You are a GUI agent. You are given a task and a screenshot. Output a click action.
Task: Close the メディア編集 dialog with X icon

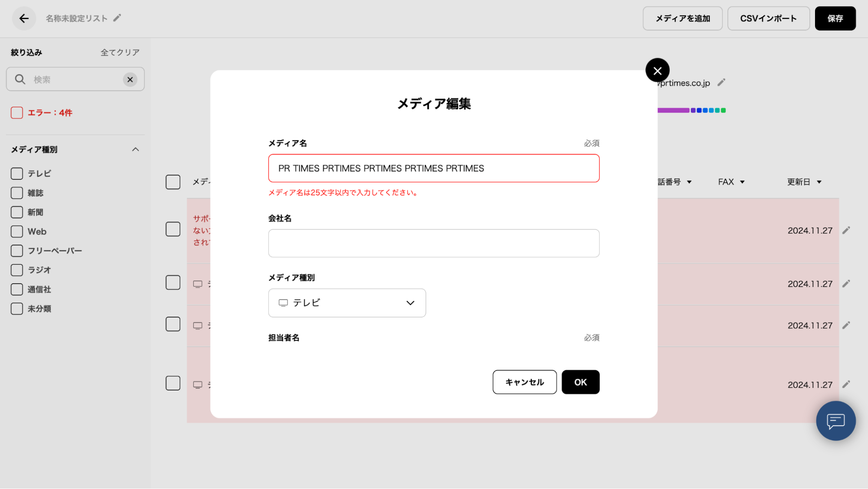pos(657,70)
